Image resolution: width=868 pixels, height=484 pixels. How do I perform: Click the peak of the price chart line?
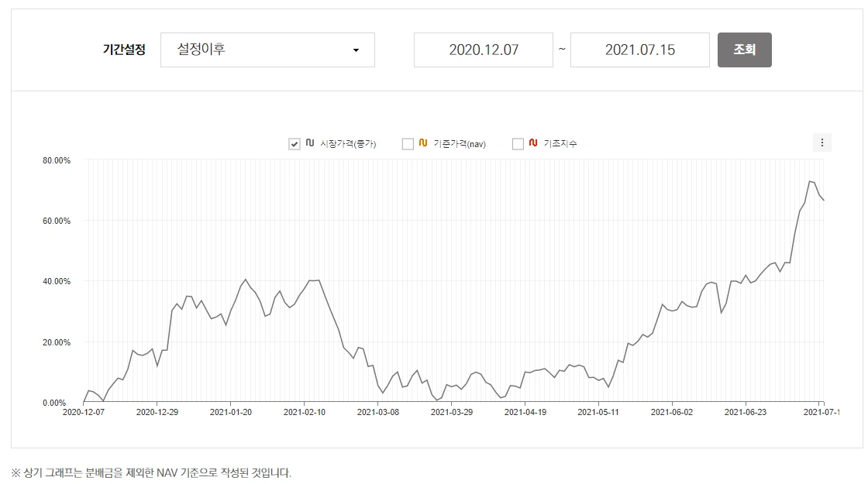click(808, 181)
